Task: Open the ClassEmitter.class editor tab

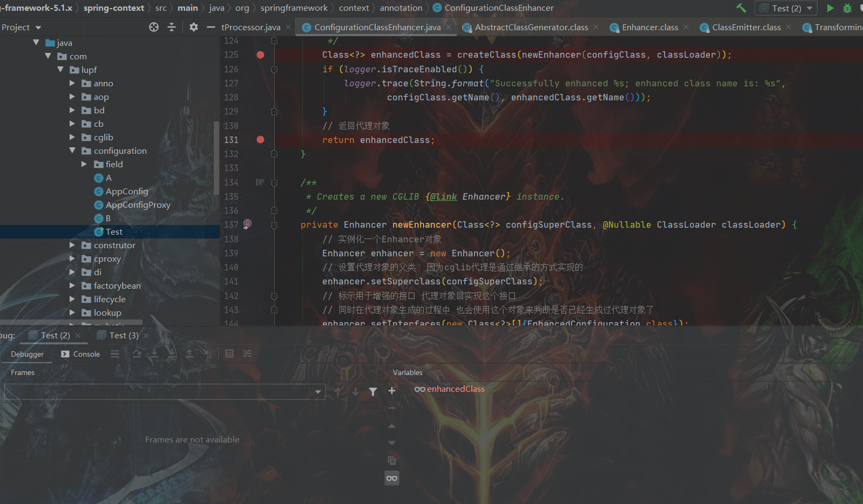Action: [746, 27]
